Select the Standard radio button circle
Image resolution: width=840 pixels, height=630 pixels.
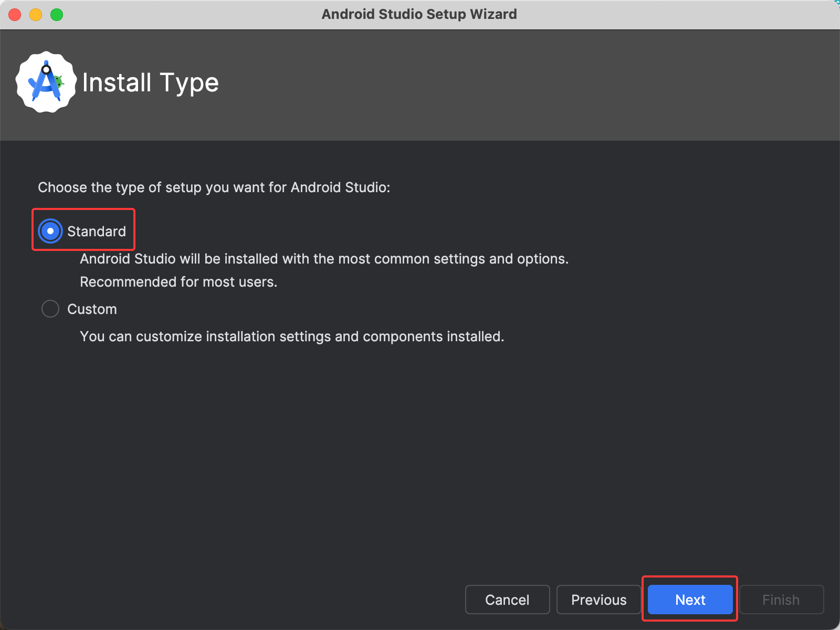tap(50, 231)
